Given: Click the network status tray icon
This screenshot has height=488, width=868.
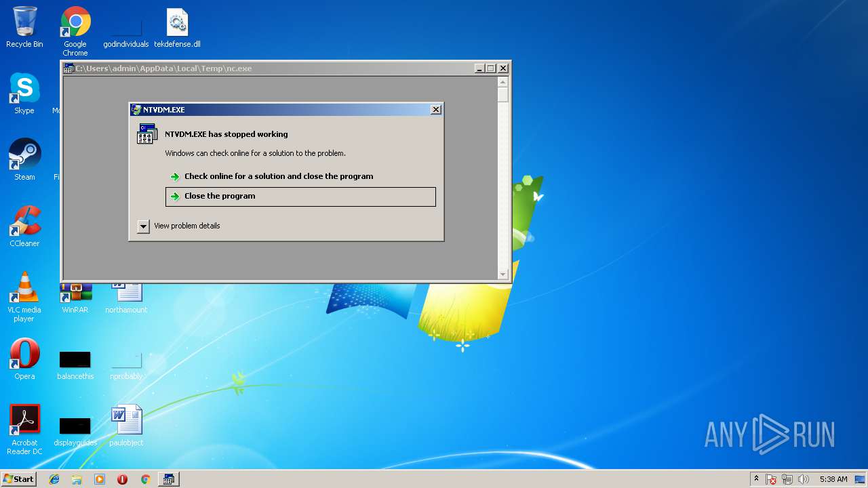Looking at the screenshot, I should [x=787, y=479].
